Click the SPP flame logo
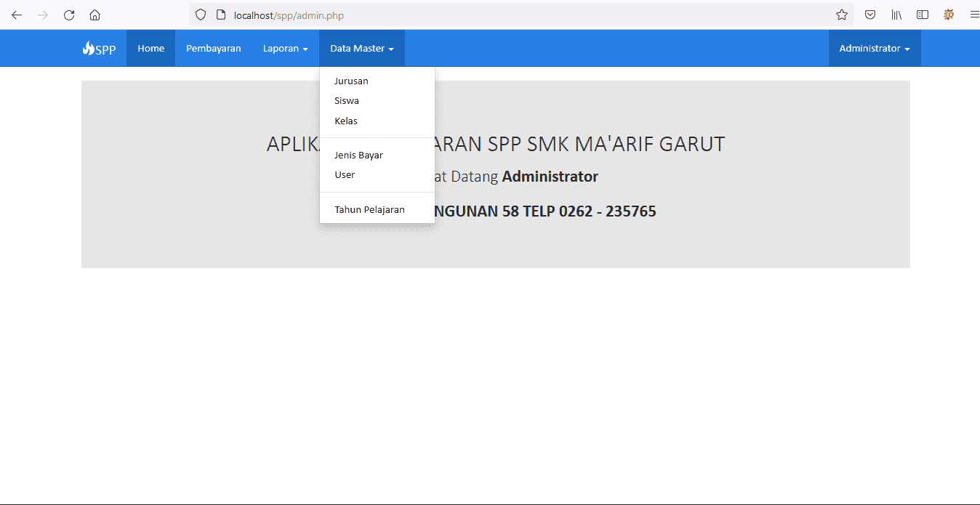Screen dimensions: 980x505 coord(99,48)
